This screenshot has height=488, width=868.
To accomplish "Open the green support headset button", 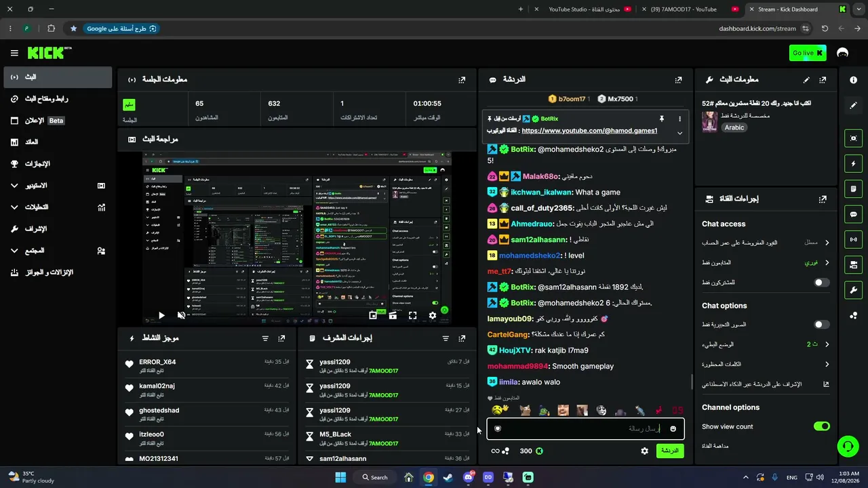I will coord(848,445).
